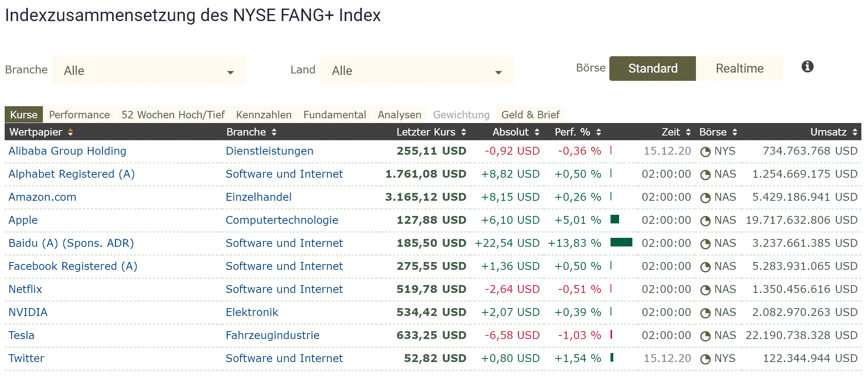Select Standard Börse mode
This screenshot has height=389, width=868.
click(652, 69)
